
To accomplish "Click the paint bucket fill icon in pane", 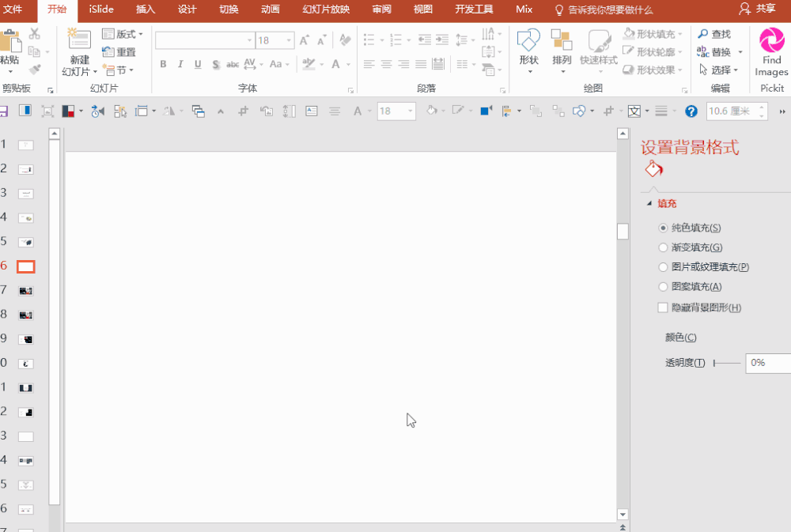I will (x=653, y=169).
